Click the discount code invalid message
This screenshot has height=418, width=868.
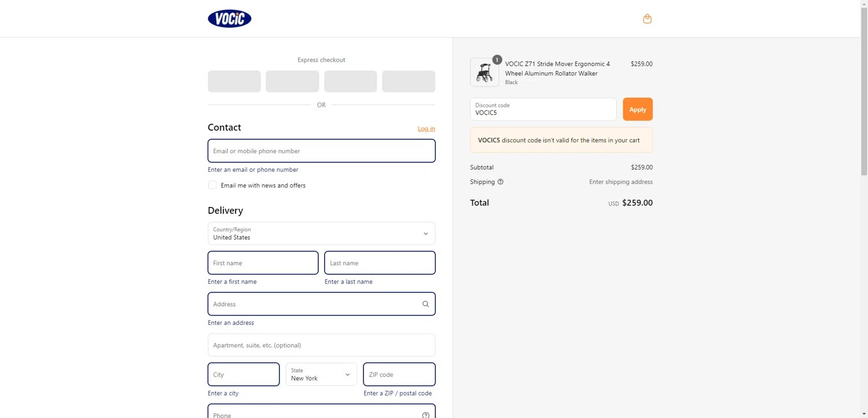(561, 140)
